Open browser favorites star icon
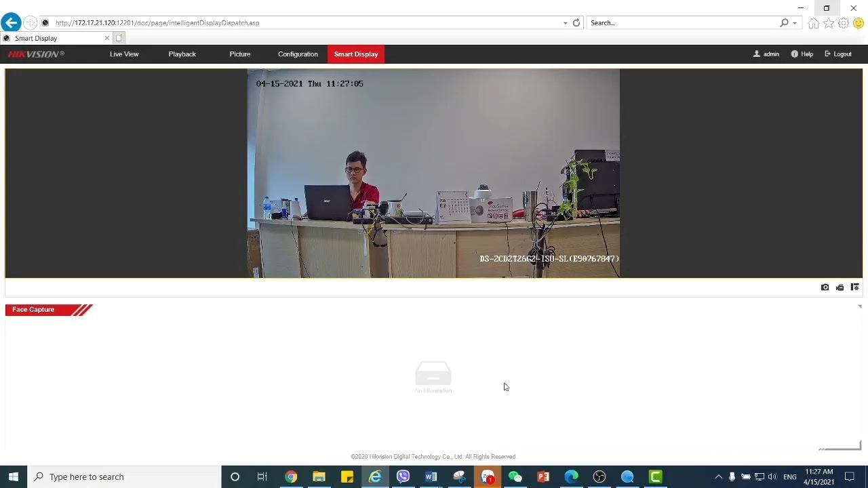The image size is (868, 488). (829, 23)
